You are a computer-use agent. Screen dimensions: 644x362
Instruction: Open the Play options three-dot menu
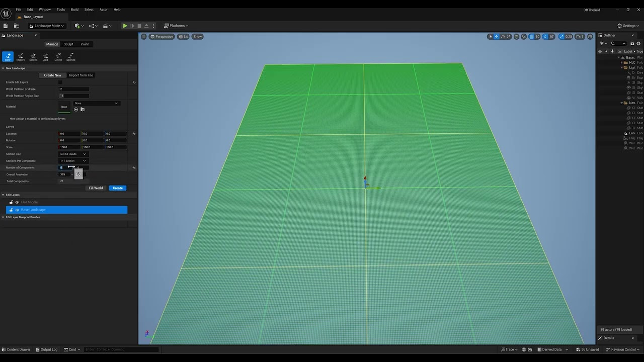click(153, 26)
